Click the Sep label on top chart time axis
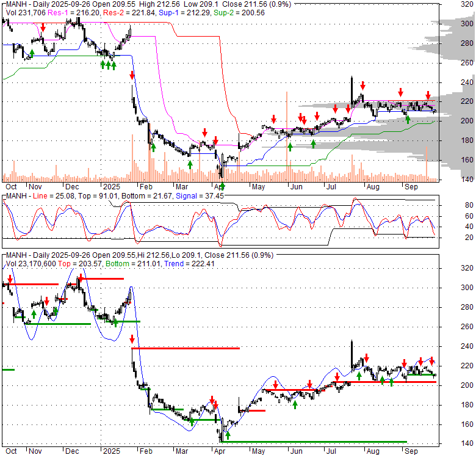 pos(411,187)
